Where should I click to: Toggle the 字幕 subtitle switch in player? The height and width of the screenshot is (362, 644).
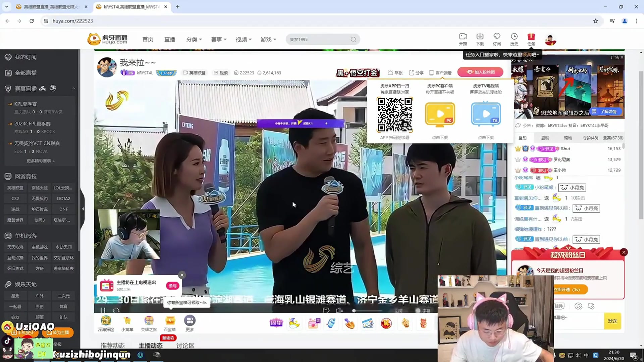418,311
